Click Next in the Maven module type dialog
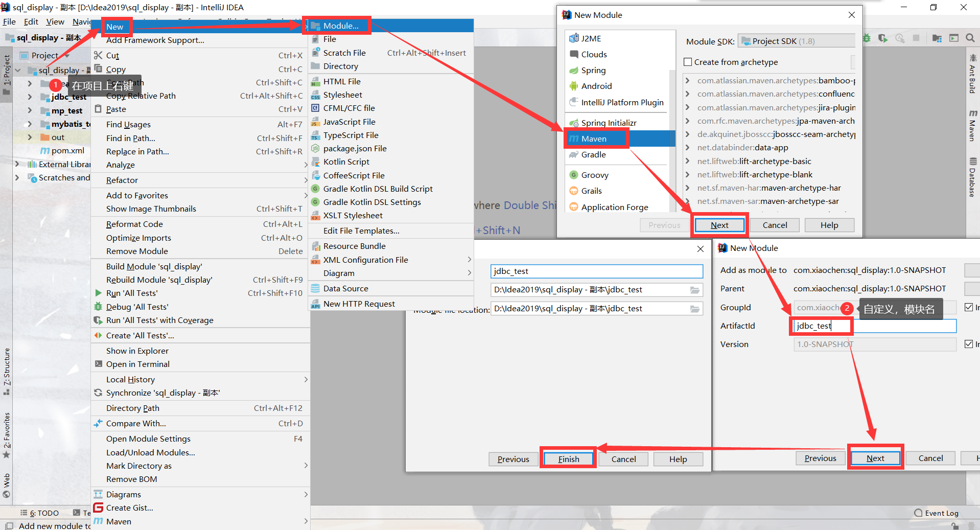 [x=719, y=225]
